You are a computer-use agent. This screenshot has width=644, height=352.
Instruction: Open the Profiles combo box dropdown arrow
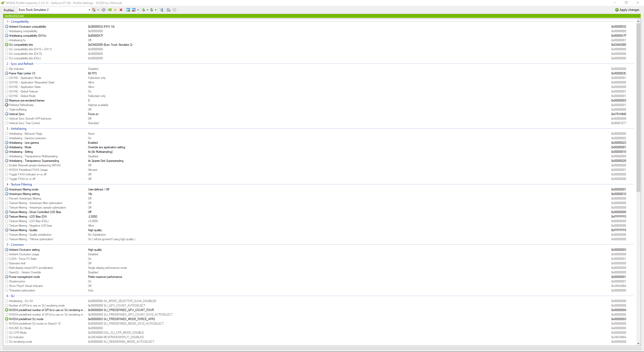[x=89, y=10]
